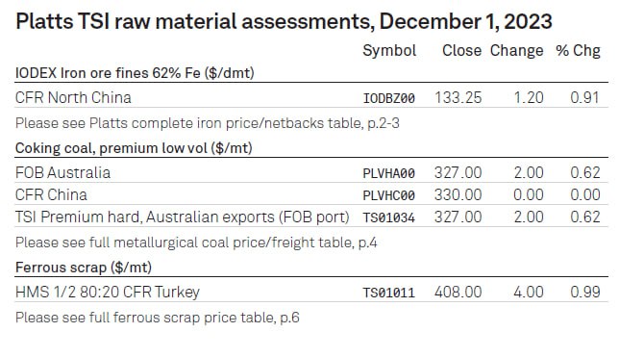This screenshot has height=358, width=644.
Task: Click the Ferrous scrap section heading
Action: 84,268
